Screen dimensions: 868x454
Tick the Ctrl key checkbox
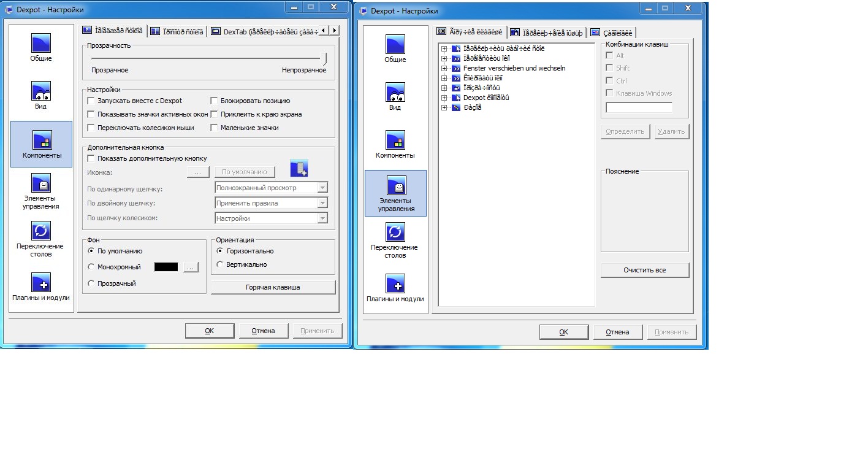(609, 81)
